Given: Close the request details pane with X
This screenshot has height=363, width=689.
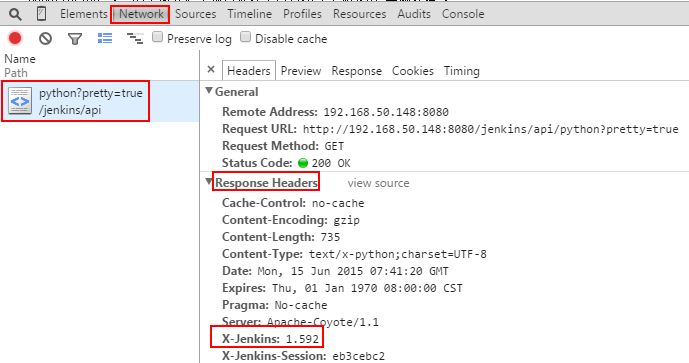Looking at the screenshot, I should [211, 69].
